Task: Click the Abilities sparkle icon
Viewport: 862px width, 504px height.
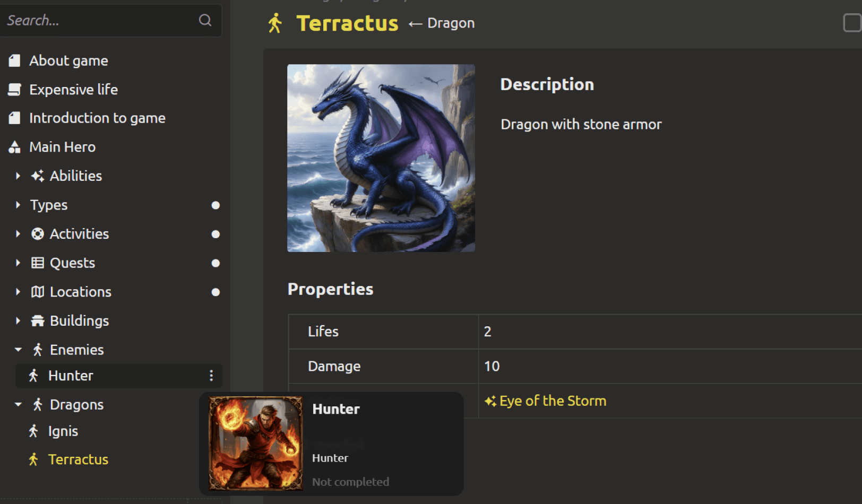Action: tap(38, 176)
